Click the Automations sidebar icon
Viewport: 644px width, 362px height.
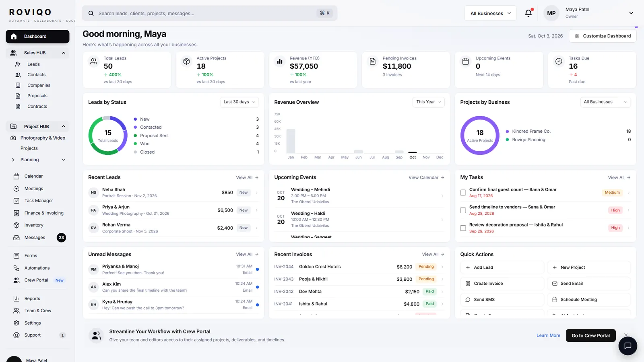pos(17,268)
